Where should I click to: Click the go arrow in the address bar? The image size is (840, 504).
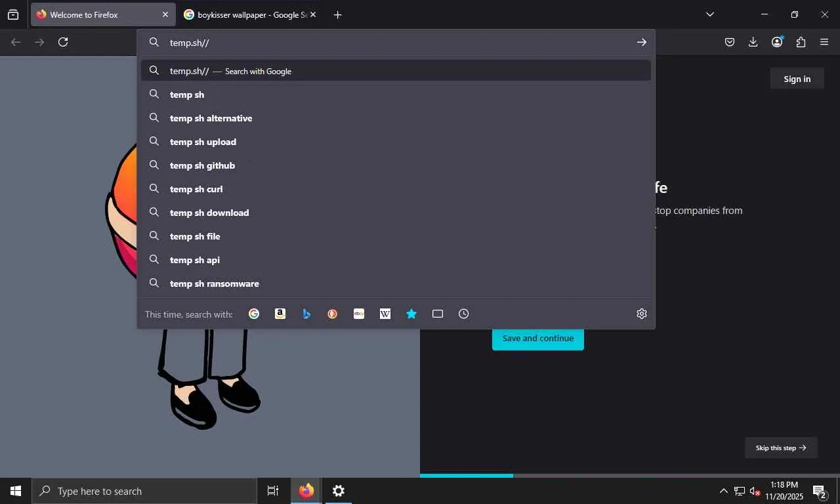(x=641, y=42)
